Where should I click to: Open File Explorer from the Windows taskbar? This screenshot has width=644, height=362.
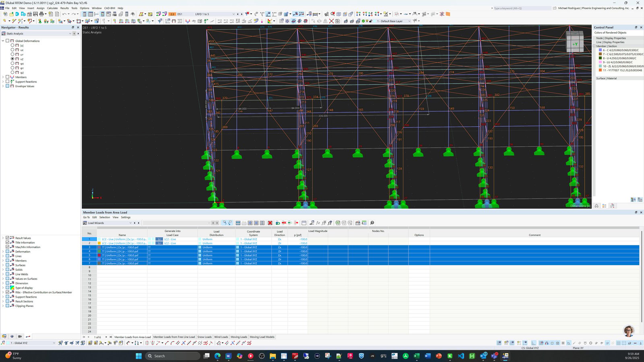pos(273,356)
